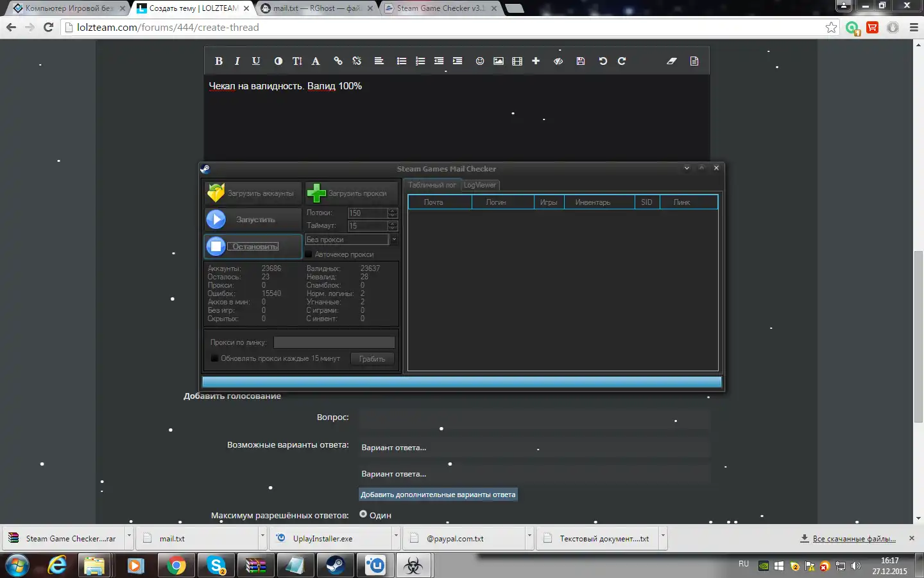Expand the Без прокси dropdown
The height and width of the screenshot is (578, 924).
(x=394, y=240)
